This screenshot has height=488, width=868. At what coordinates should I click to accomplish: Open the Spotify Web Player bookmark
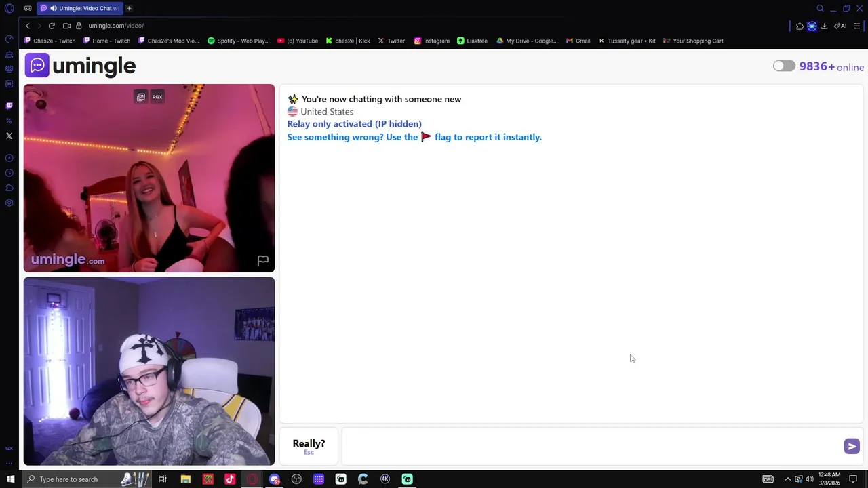point(239,41)
